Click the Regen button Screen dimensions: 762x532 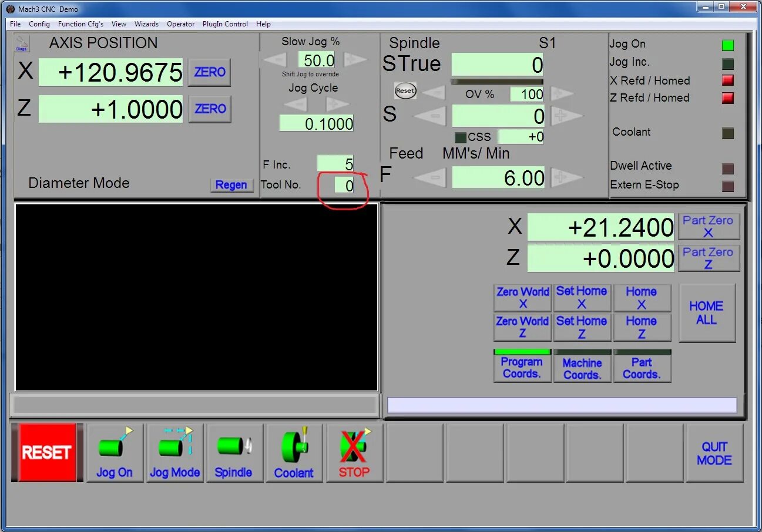pos(231,184)
